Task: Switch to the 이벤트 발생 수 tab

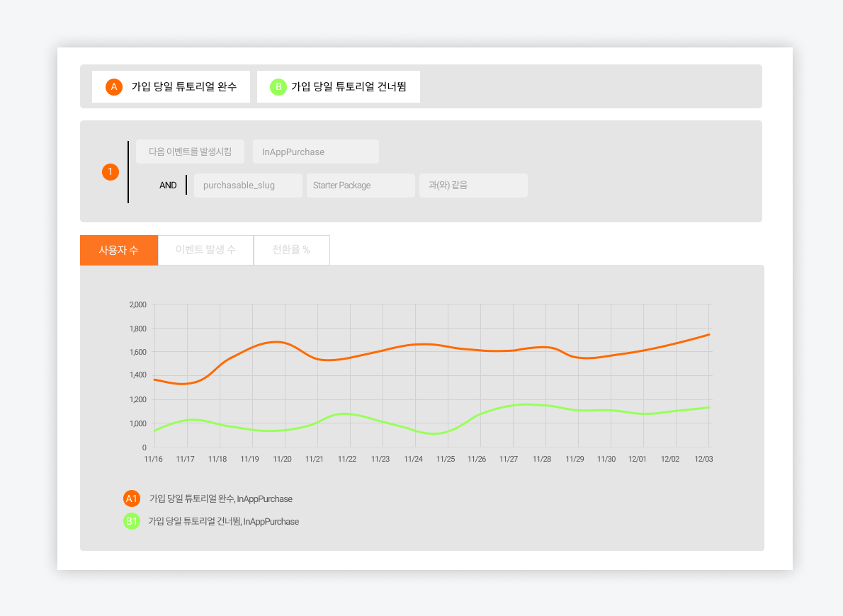Action: pyautogui.click(x=206, y=250)
